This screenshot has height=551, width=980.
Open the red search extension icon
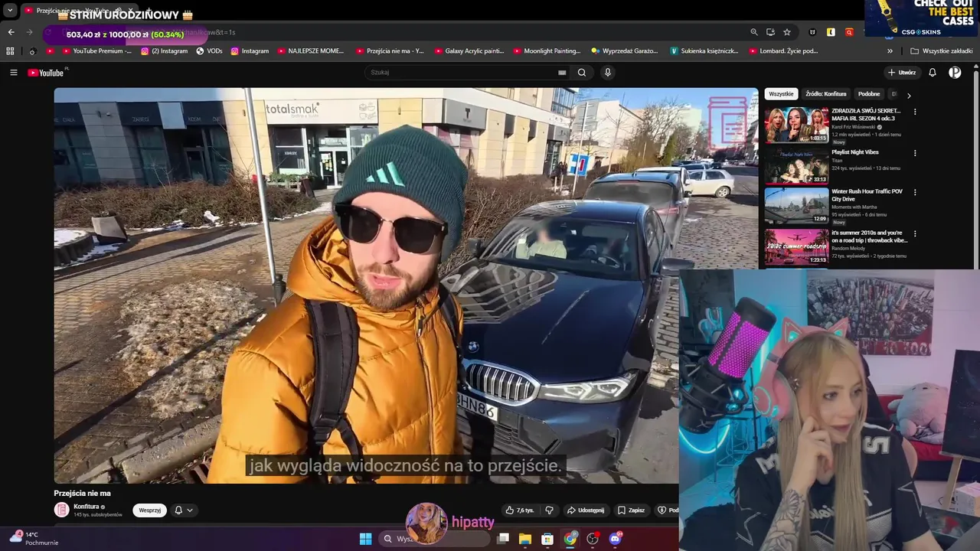tap(849, 32)
